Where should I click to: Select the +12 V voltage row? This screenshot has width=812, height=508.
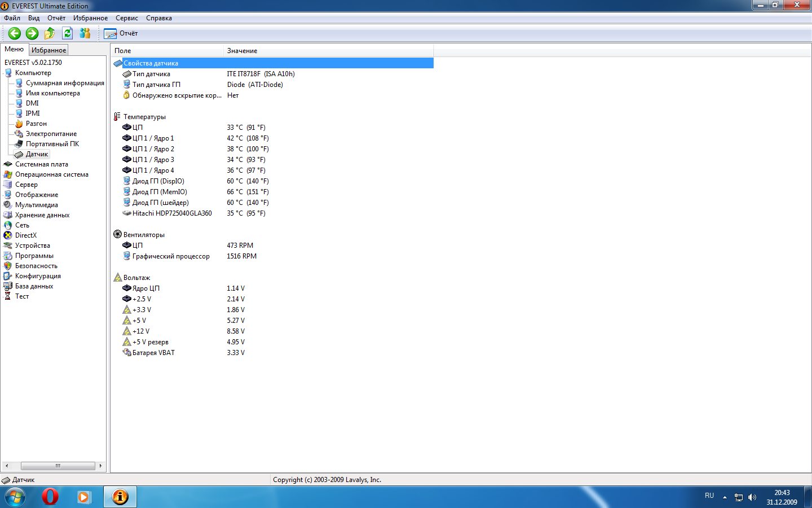[272, 331]
